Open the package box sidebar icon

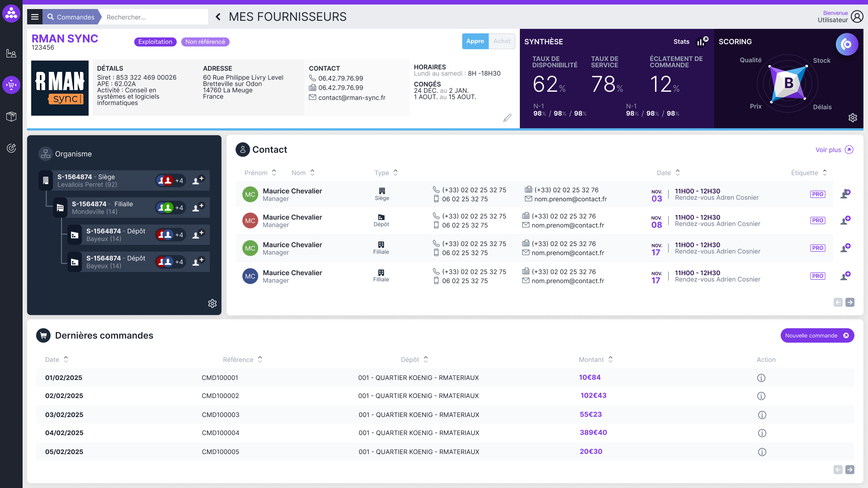click(x=11, y=117)
